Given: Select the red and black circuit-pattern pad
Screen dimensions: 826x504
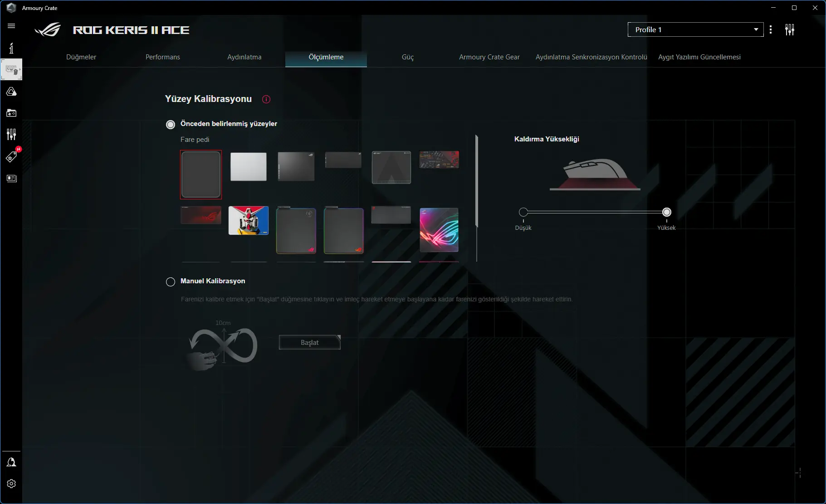Looking at the screenshot, I should [439, 160].
